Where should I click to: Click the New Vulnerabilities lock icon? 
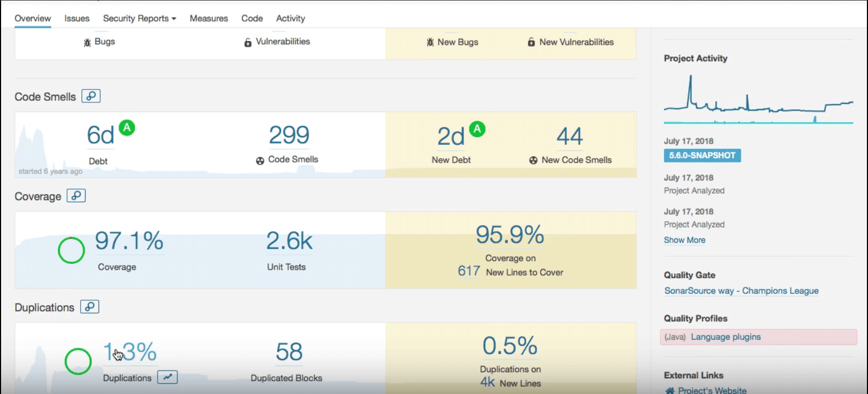(531, 42)
